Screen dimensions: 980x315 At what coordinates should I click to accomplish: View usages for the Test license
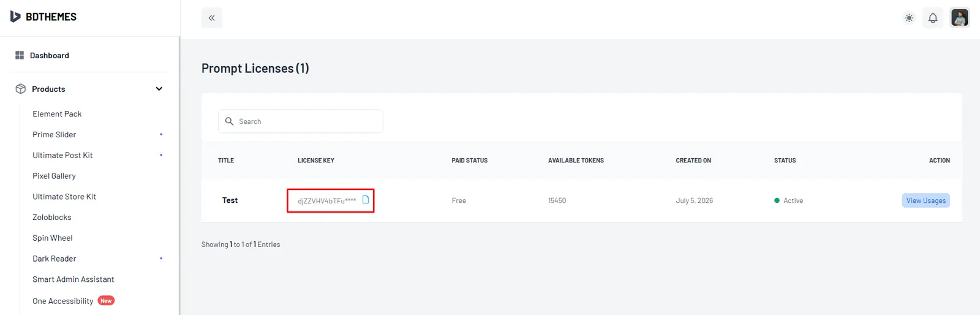click(925, 200)
